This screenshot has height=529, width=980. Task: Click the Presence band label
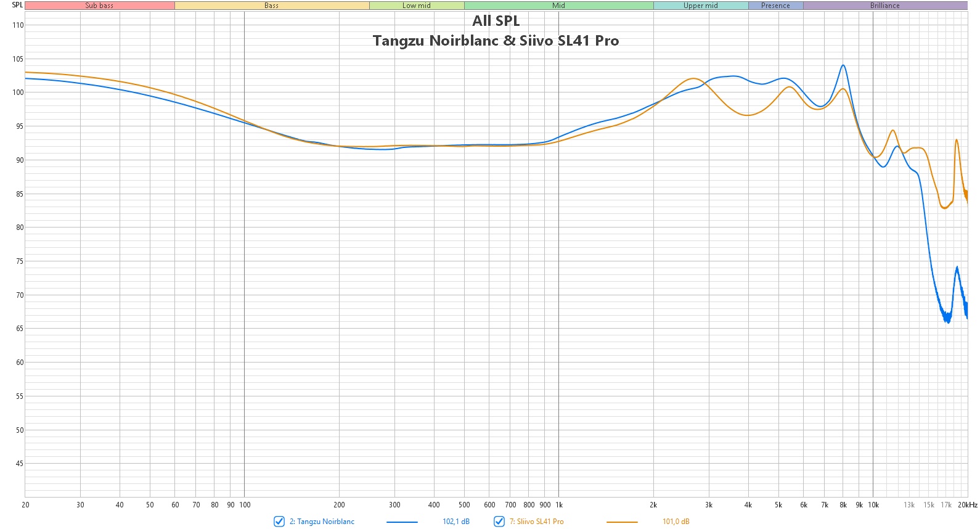pos(775,6)
